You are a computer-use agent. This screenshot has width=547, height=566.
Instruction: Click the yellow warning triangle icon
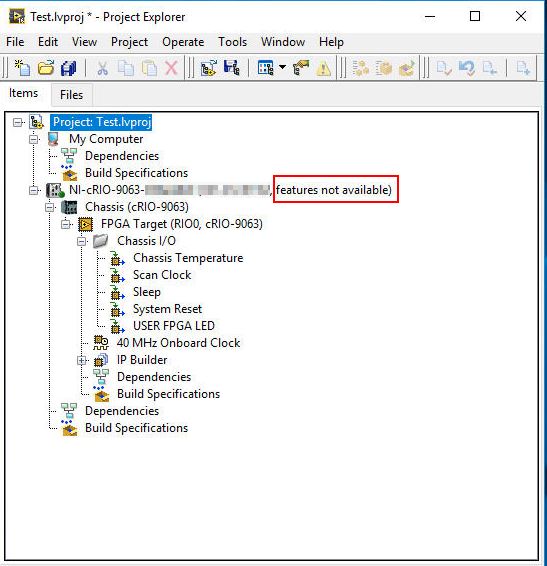[324, 68]
